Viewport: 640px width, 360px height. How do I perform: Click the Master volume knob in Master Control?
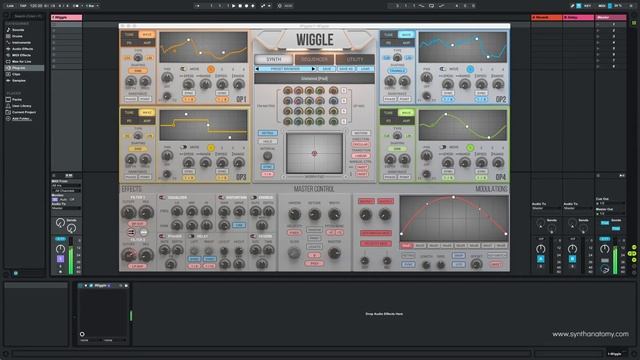point(334,253)
